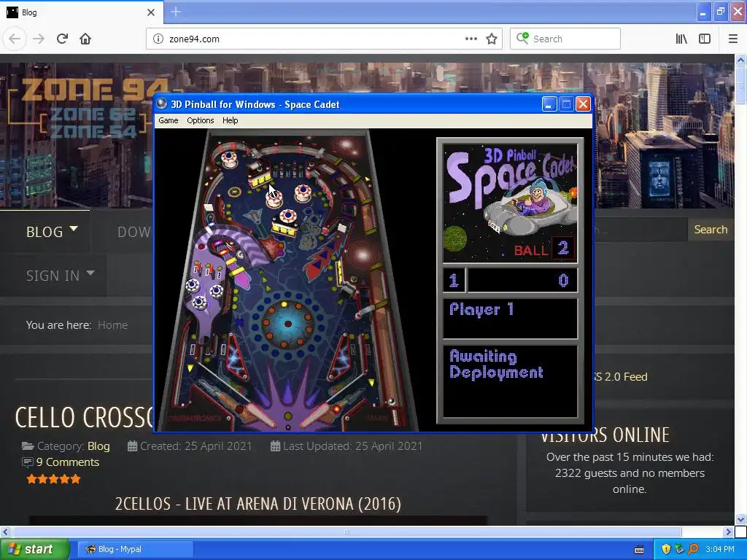
Task: Toggle the browser sidebar view
Action: click(x=705, y=39)
